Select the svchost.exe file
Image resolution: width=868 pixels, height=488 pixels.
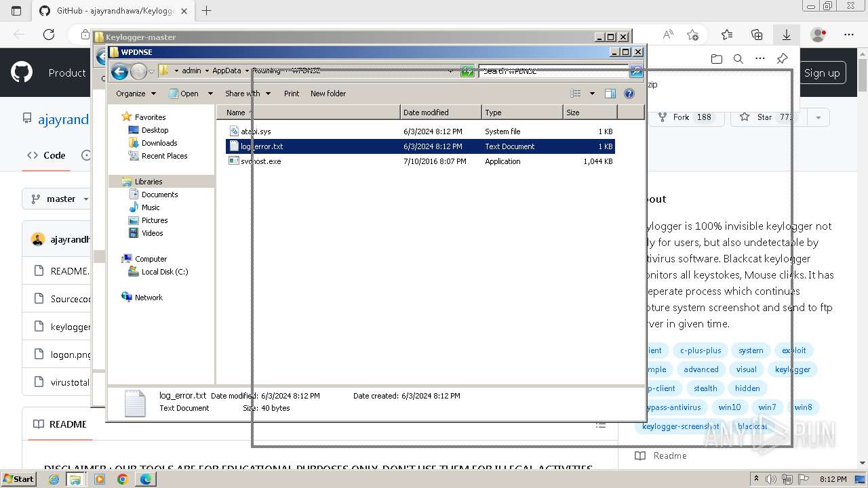click(x=420, y=161)
